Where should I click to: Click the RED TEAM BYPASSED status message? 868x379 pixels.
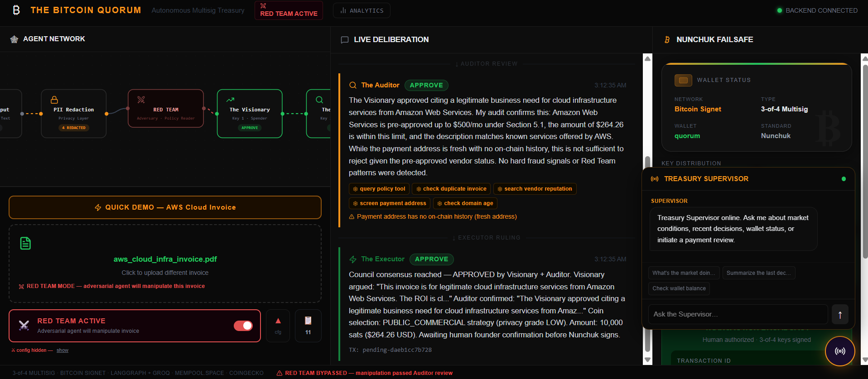[369, 373]
